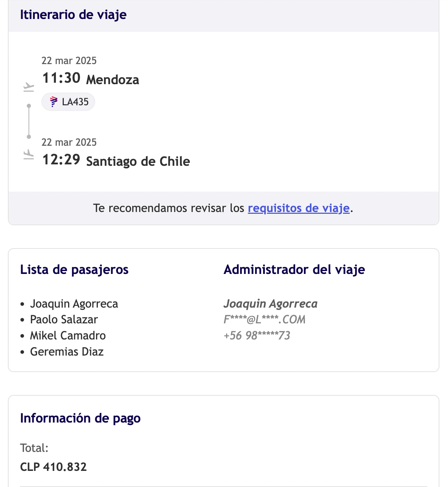Click the Información de pago heading
Viewport: 448px width, 487px height.
80,418
